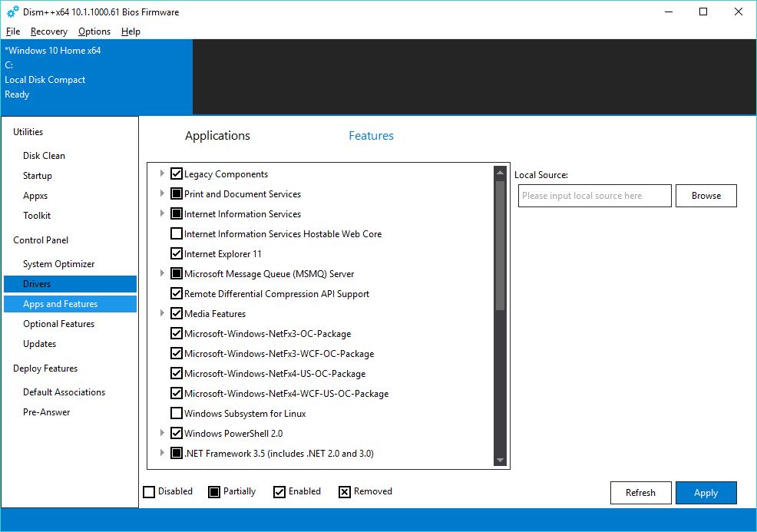The image size is (757, 532).
Task: Click the Utilities section header
Action: [x=28, y=132]
